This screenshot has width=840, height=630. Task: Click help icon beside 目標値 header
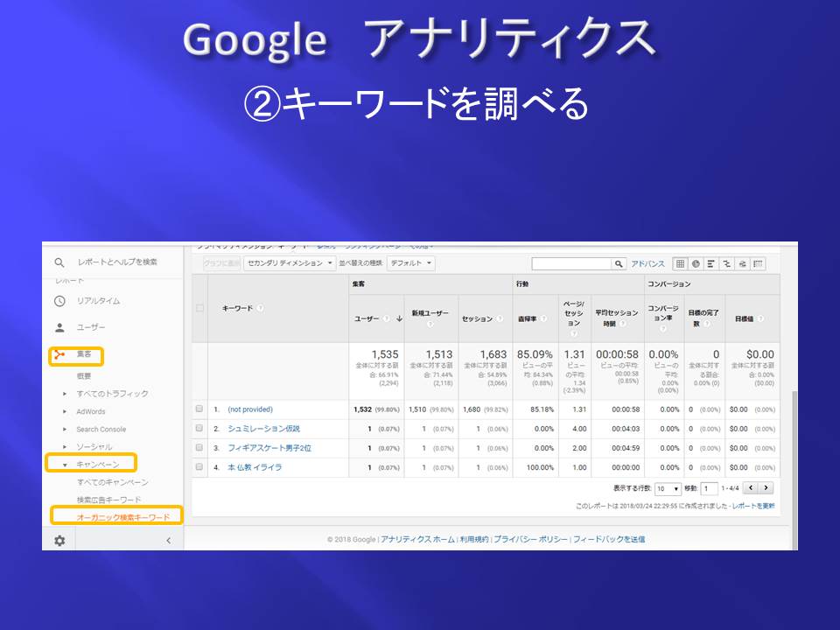(760, 318)
